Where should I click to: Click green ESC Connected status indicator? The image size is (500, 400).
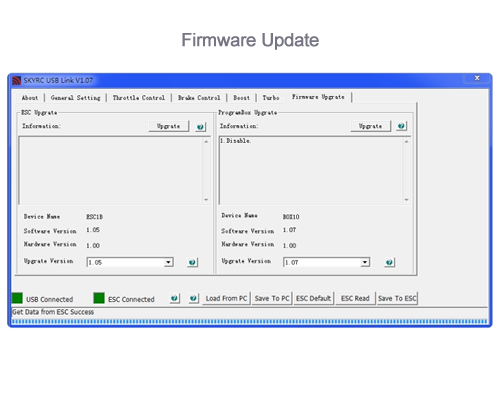(x=99, y=298)
